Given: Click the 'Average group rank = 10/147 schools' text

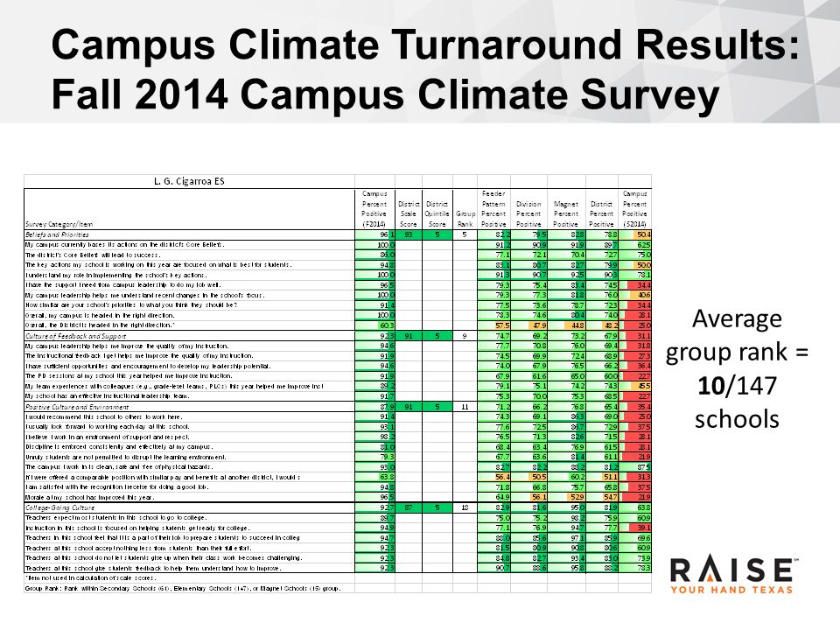Looking at the screenshot, I should tap(737, 368).
